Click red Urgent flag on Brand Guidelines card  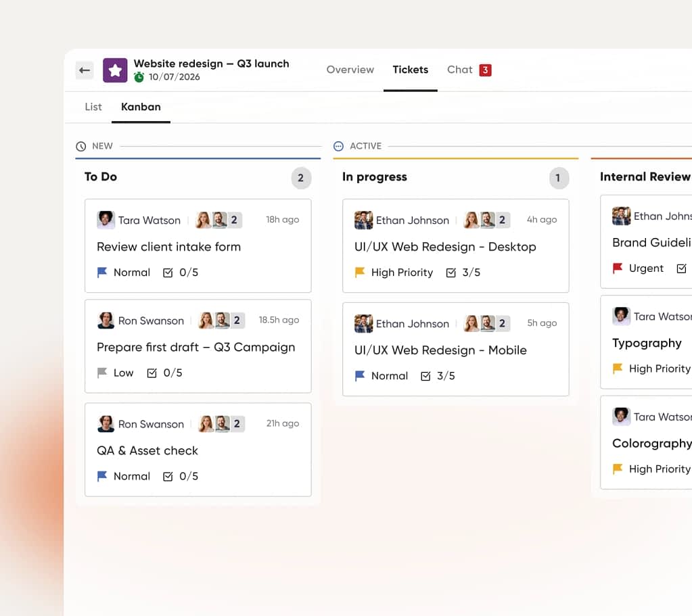click(x=618, y=268)
